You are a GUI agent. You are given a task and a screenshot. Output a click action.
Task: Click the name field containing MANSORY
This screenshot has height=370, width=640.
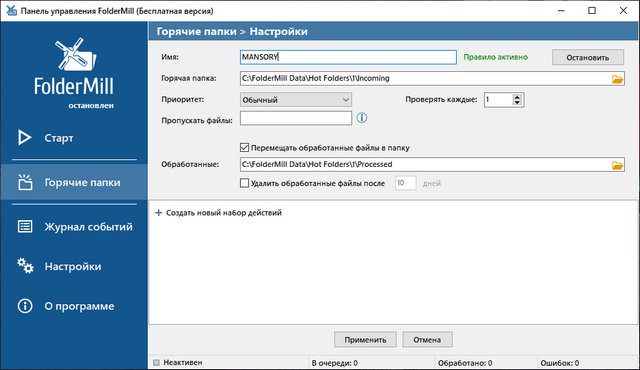pyautogui.click(x=348, y=57)
